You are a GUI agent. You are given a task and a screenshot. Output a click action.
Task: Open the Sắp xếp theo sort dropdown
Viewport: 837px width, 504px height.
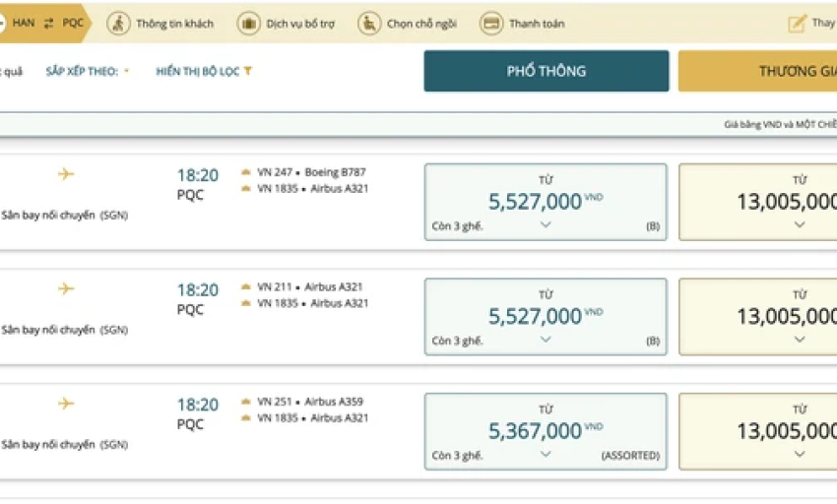point(88,71)
